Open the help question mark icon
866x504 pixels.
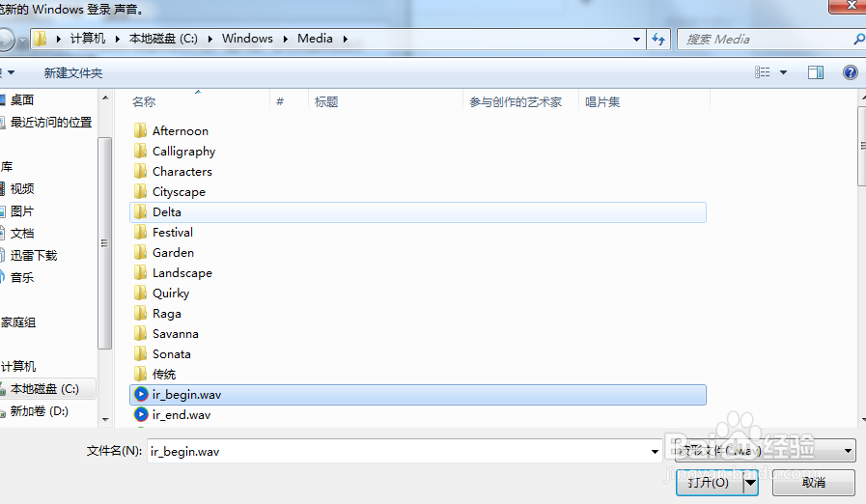click(x=850, y=72)
